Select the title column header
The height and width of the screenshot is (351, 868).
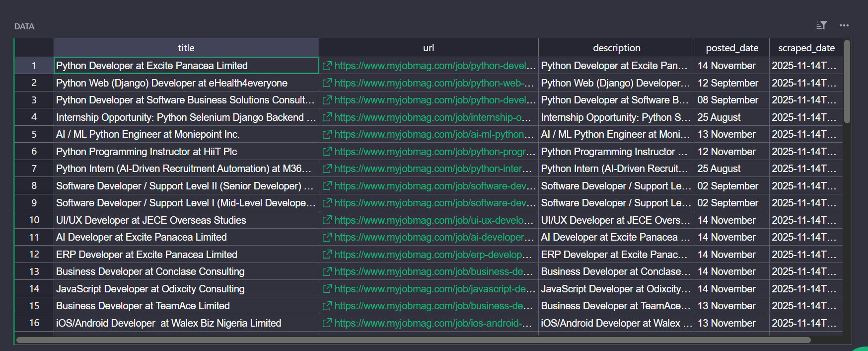[186, 48]
